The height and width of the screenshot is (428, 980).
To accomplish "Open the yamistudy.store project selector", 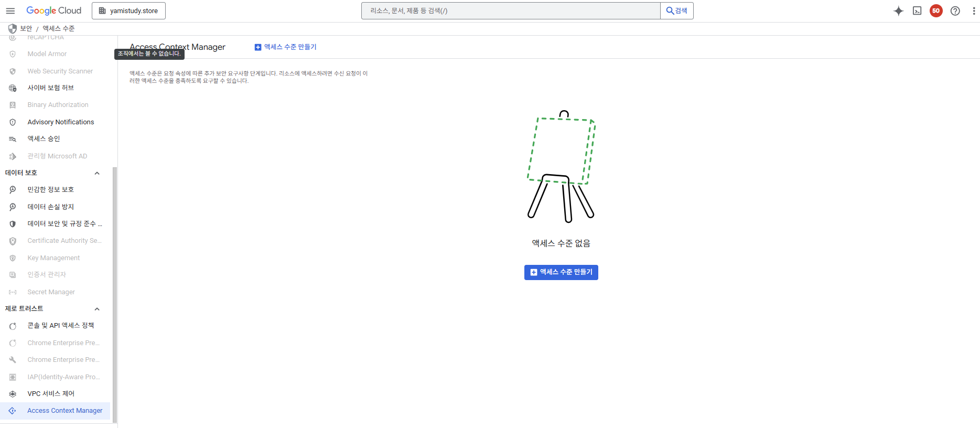I will (x=128, y=11).
